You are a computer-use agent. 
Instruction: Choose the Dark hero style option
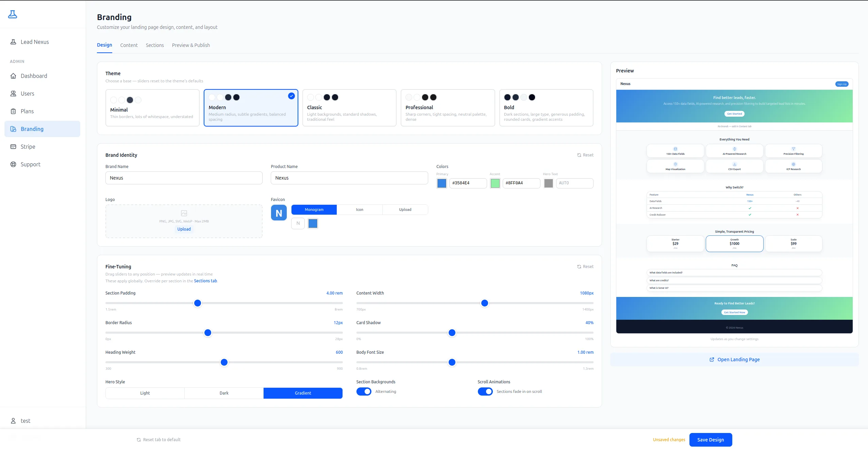point(224,393)
